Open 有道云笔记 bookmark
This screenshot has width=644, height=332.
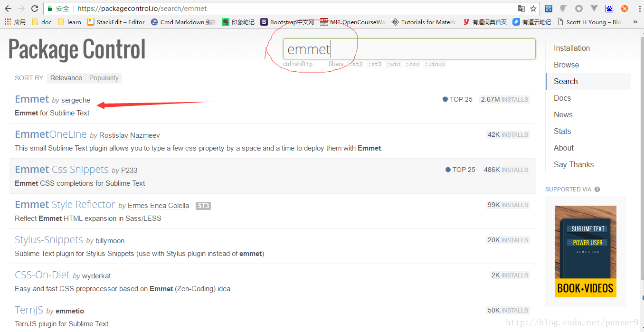532,22
